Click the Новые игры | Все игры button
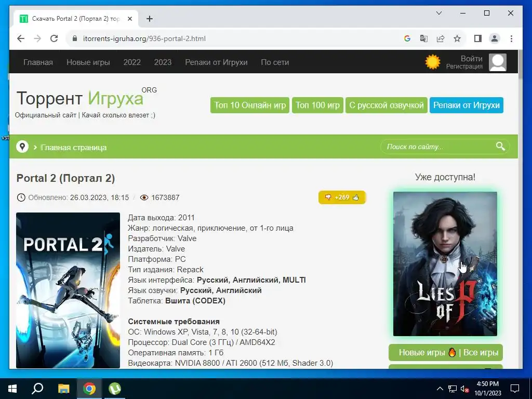The width and height of the screenshot is (532, 399). (446, 353)
